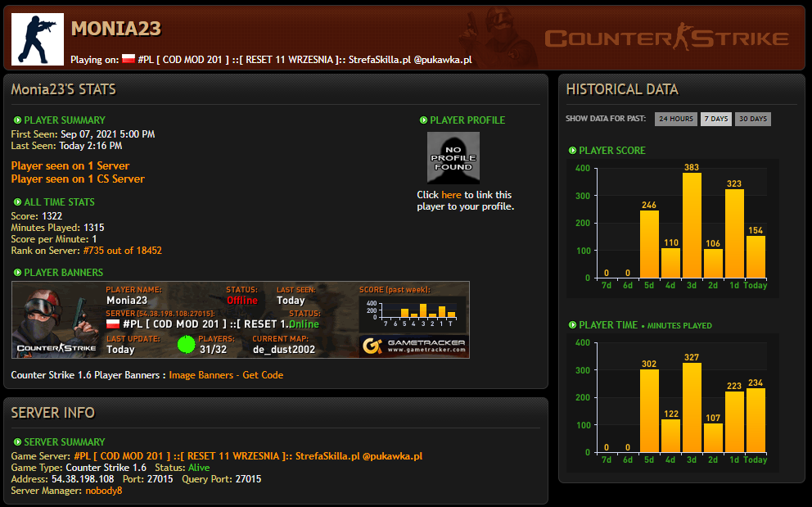Click the 302 bar in Player Time chart
The image size is (812, 507).
point(649,411)
